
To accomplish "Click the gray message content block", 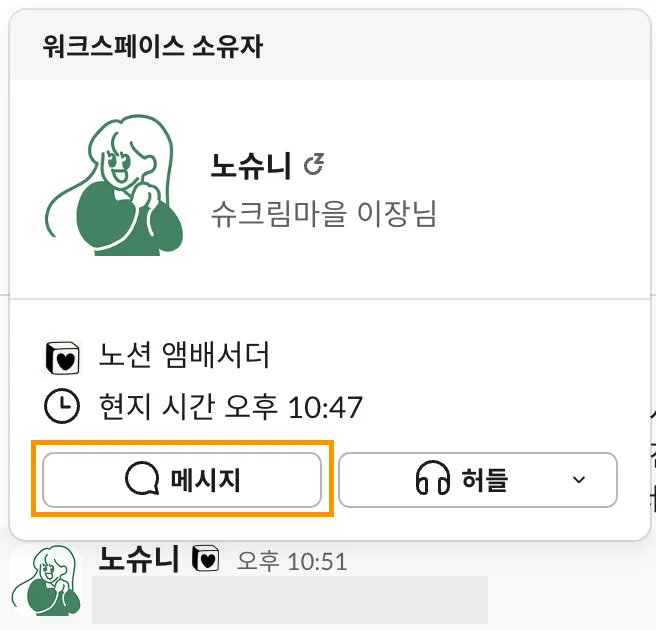I will pyautogui.click(x=290, y=600).
